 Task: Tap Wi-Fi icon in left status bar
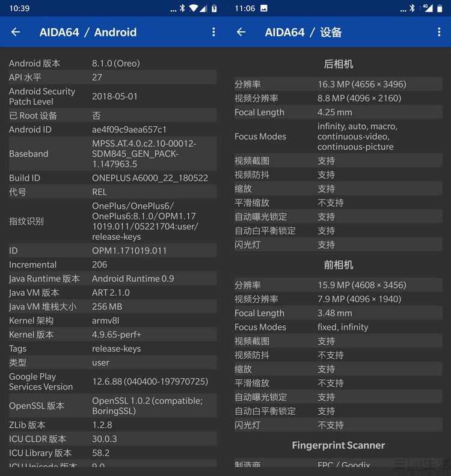(193, 8)
